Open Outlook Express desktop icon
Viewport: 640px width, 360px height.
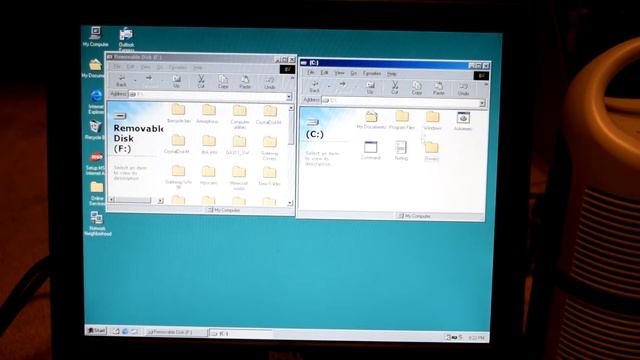(126, 39)
